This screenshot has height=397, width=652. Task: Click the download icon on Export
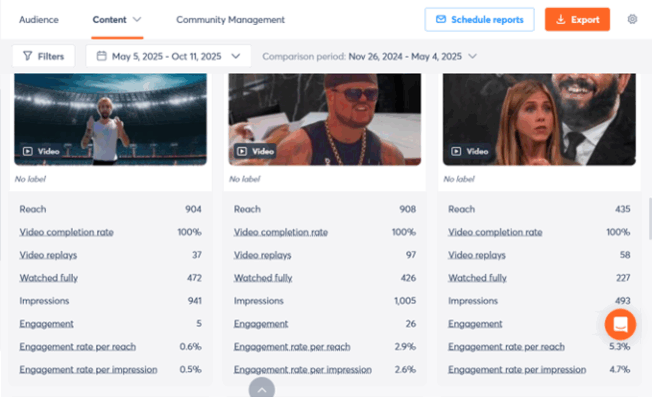(x=561, y=19)
